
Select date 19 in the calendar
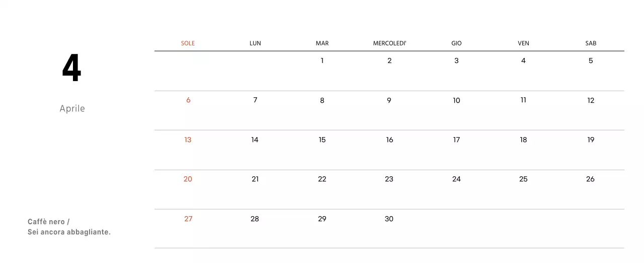point(591,140)
